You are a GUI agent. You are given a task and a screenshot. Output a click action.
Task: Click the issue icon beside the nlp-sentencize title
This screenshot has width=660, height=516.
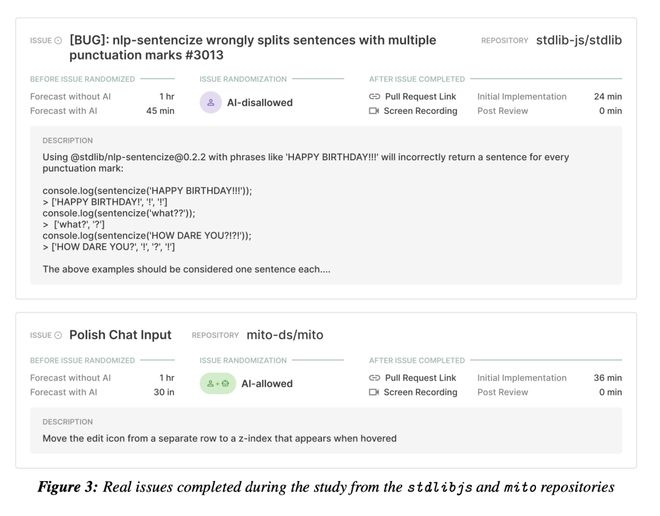point(57,41)
